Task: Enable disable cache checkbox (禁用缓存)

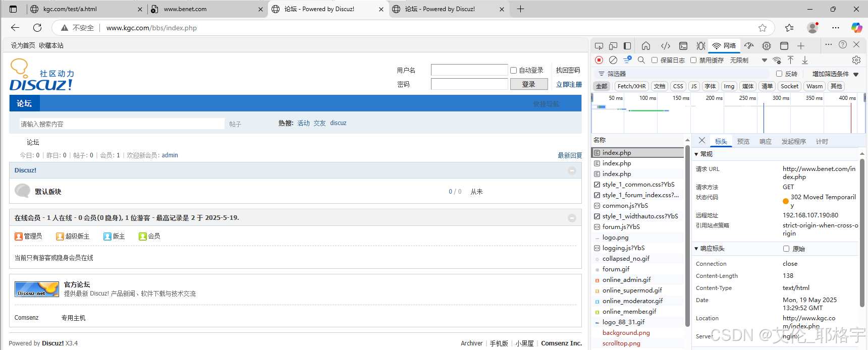Action: coord(693,60)
